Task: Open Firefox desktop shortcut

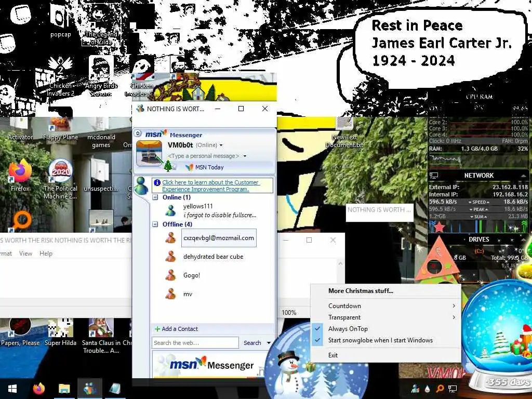Action: (x=20, y=176)
